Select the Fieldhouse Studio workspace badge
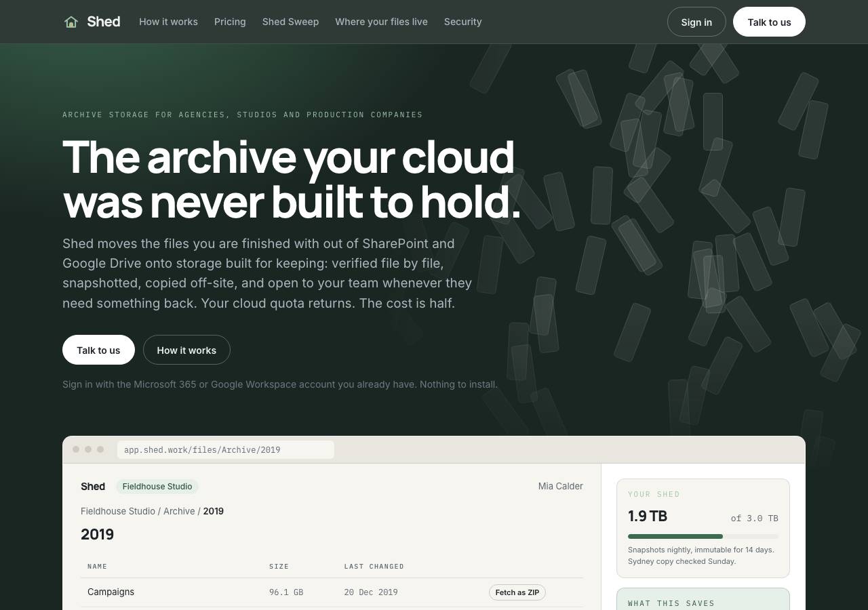The height and width of the screenshot is (610, 868). tap(157, 487)
